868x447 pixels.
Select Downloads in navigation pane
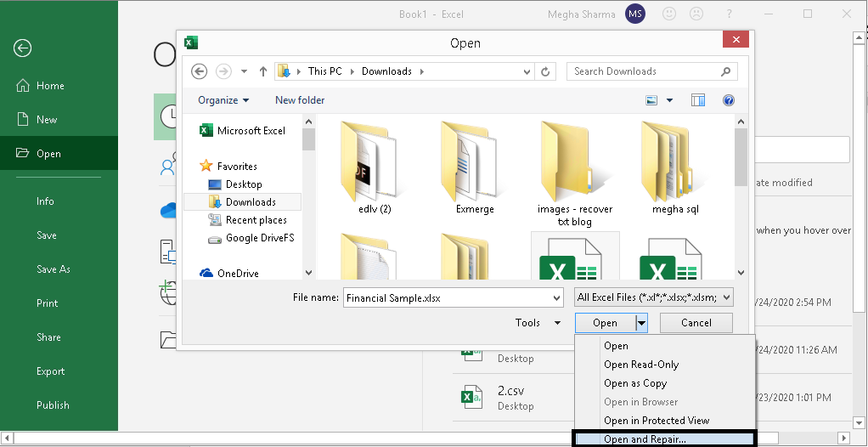(x=242, y=201)
